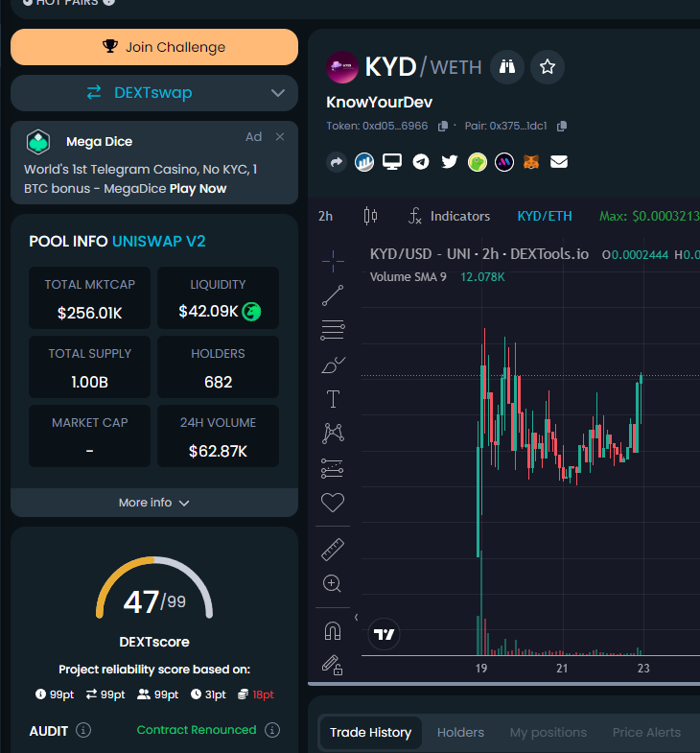Click the 31pt clock score item
The height and width of the screenshot is (753, 700).
click(x=208, y=694)
